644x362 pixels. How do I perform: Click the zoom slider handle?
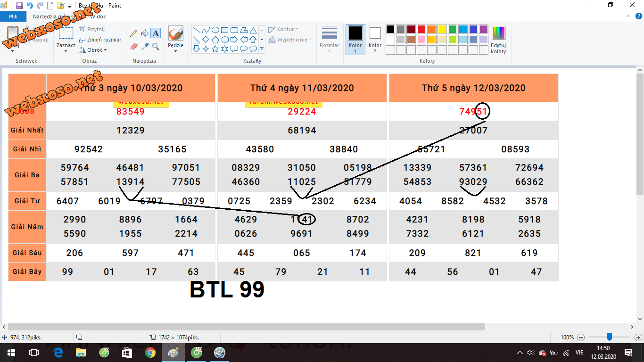point(610,337)
